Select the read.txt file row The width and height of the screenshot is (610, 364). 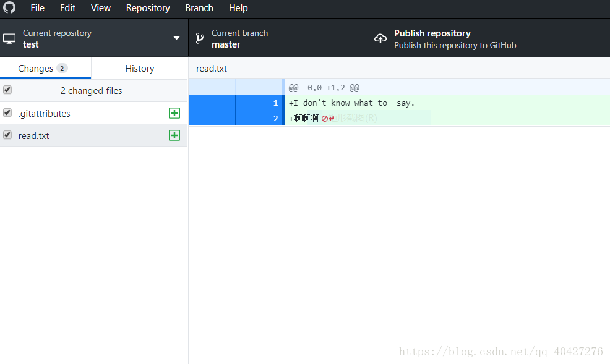(94, 135)
